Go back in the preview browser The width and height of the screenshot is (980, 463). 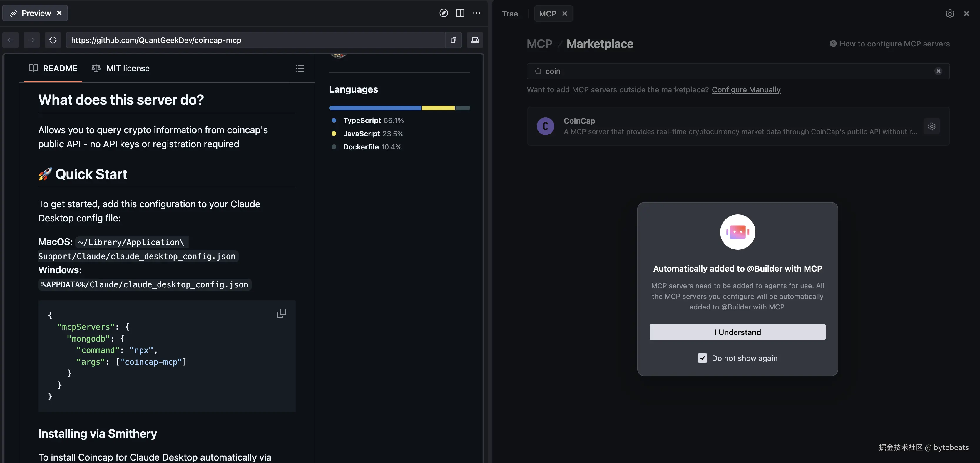coord(11,40)
